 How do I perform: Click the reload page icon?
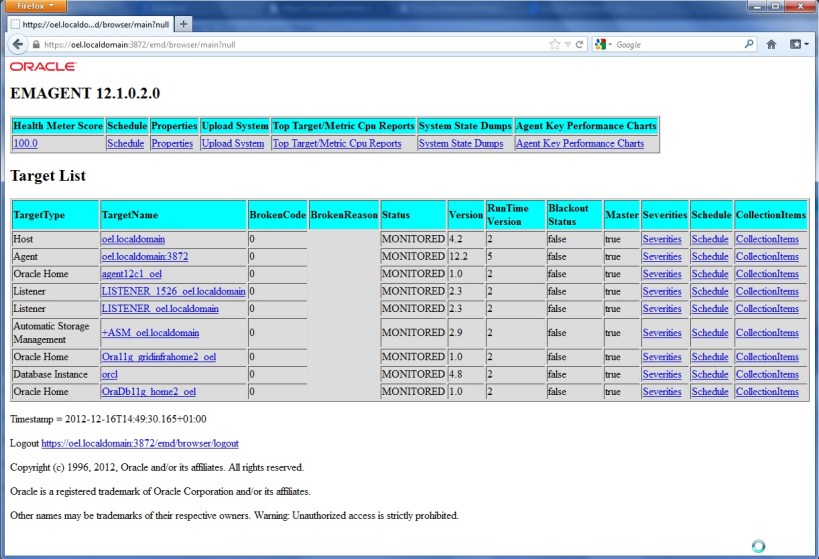(579, 44)
